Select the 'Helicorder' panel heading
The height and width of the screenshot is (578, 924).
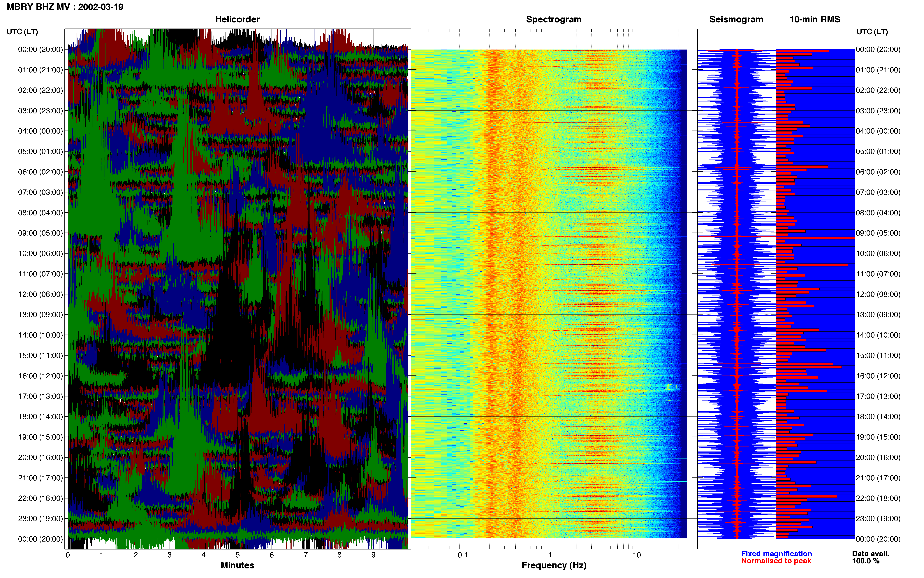point(237,19)
